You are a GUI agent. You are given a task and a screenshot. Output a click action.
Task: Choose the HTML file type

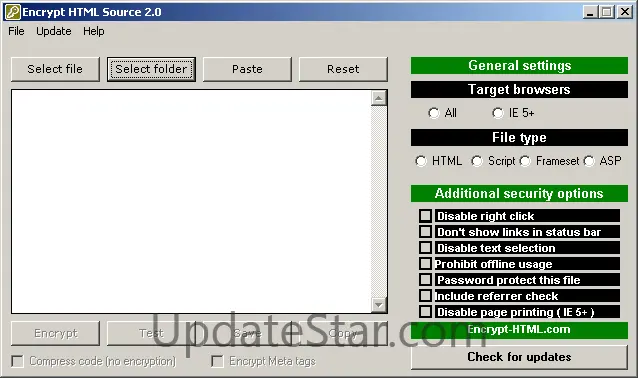[421, 161]
